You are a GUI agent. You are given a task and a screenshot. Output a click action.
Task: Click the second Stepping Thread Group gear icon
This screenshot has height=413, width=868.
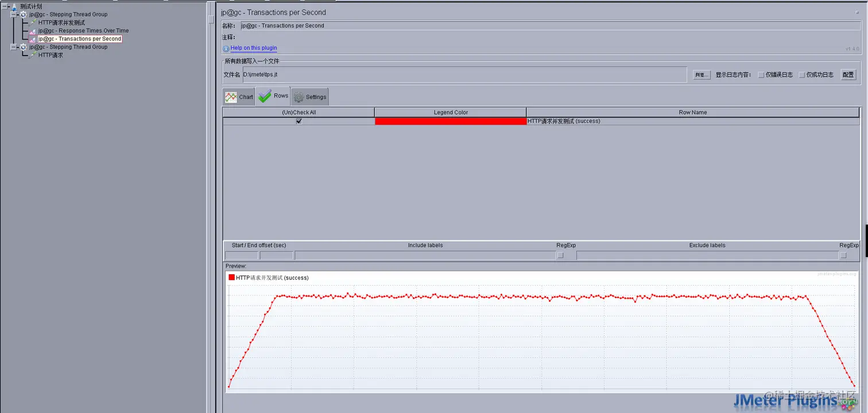pos(24,47)
